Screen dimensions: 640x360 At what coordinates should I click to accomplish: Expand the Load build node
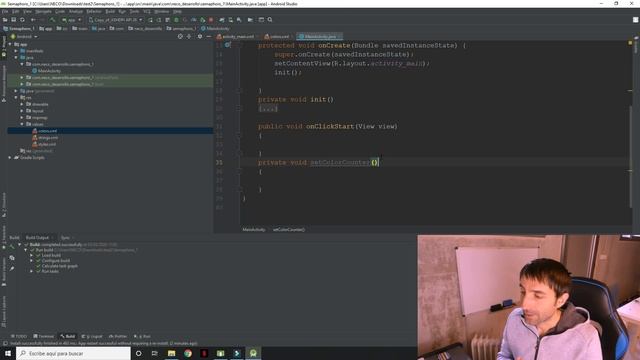31,255
